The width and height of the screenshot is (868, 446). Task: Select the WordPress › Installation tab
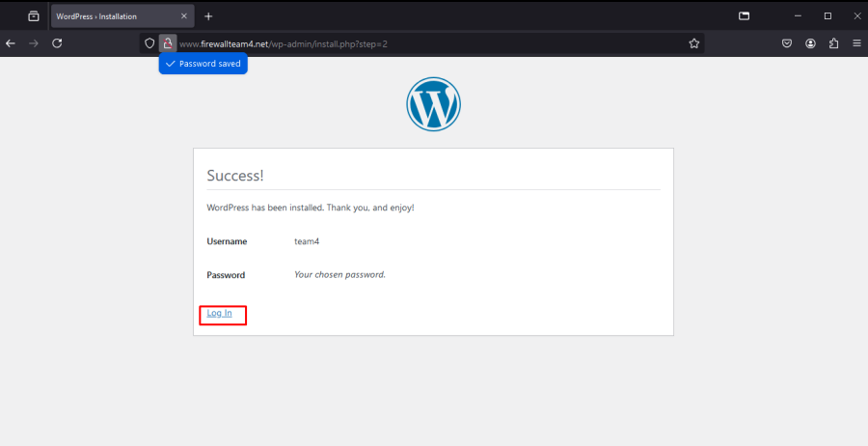[122, 16]
